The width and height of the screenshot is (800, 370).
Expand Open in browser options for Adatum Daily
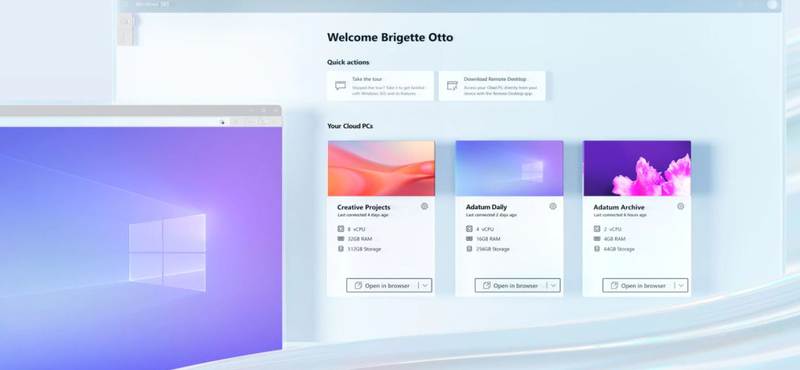click(554, 285)
